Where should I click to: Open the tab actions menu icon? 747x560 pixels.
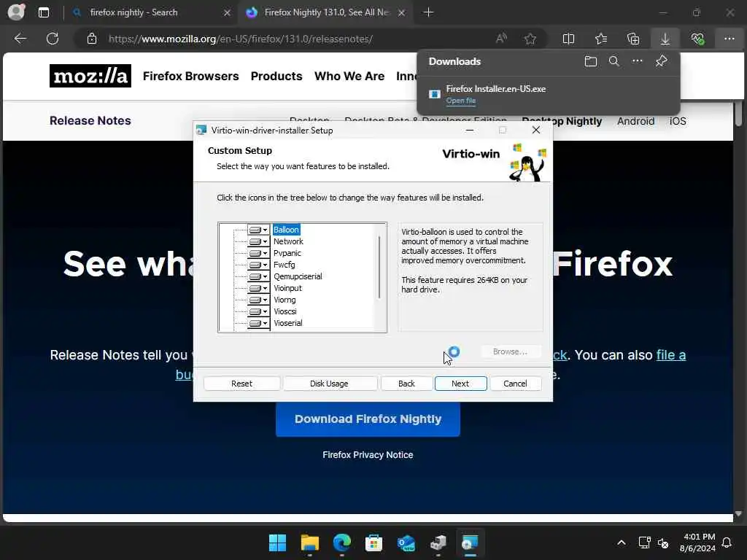43,12
